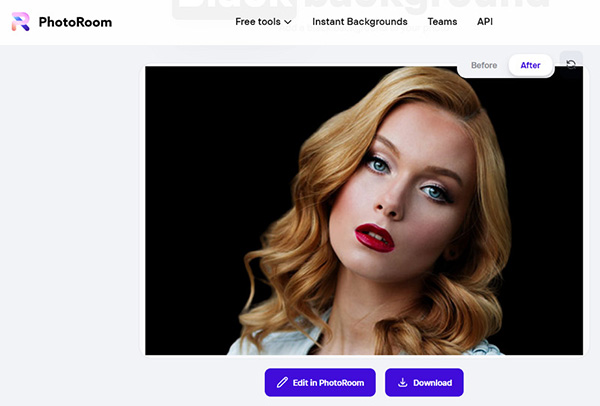Screen dimensions: 600x406
Task: Click the PhotoRoom brand name text
Action: pyautogui.click(x=76, y=22)
